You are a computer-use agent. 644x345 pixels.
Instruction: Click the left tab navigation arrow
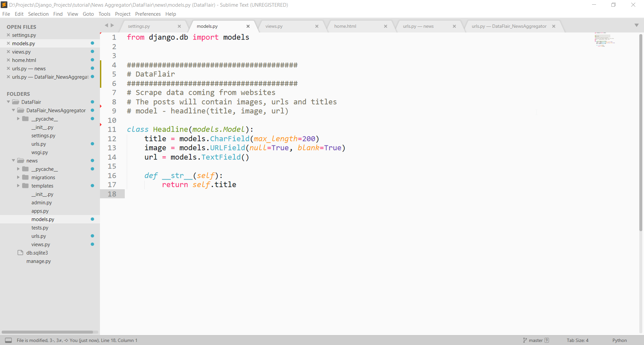click(106, 25)
